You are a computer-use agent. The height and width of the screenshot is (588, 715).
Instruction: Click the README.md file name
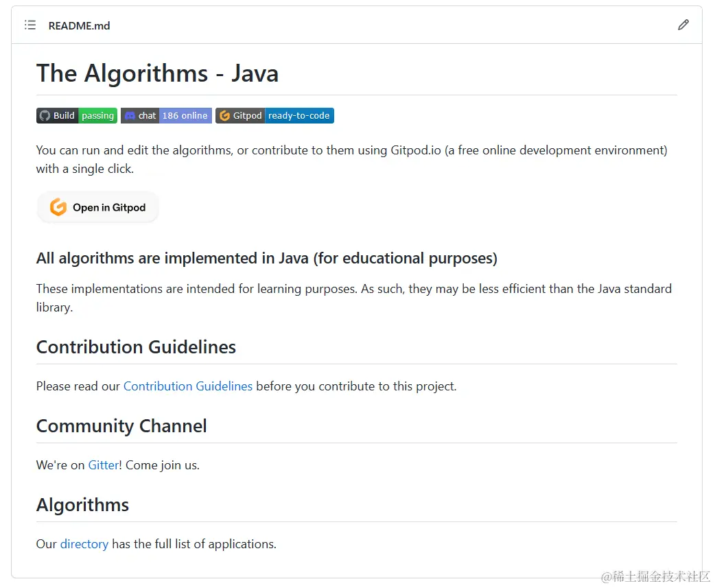pos(79,26)
